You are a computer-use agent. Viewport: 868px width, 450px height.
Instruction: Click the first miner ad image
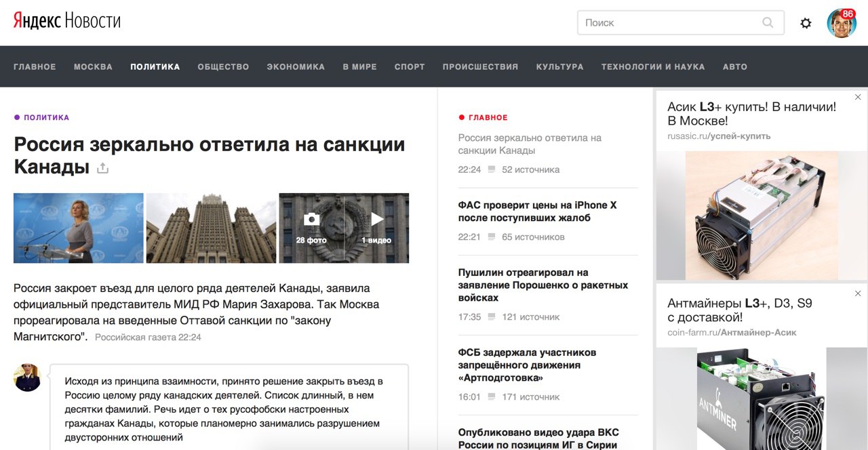(x=762, y=215)
